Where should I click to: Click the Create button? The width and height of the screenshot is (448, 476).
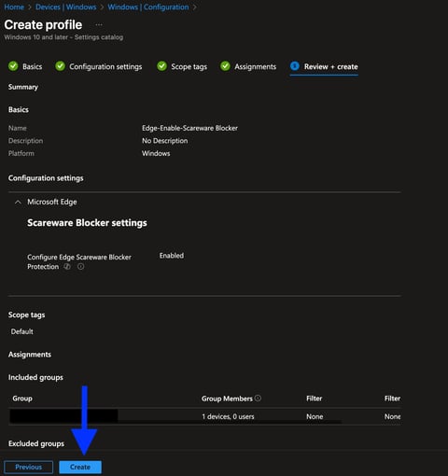[x=80, y=467]
